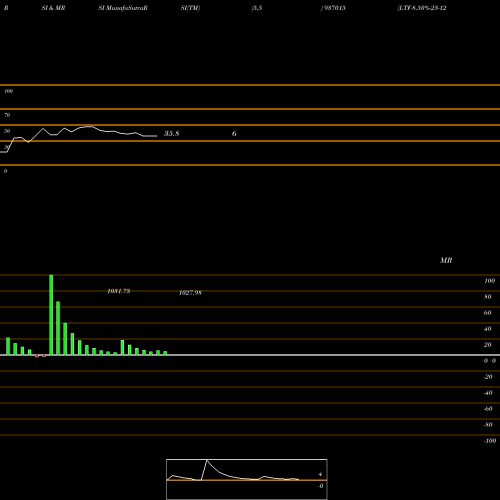The width and height of the screenshot is (500, 500).
Task: Click the RSI 100 level label
Action: (8, 91)
